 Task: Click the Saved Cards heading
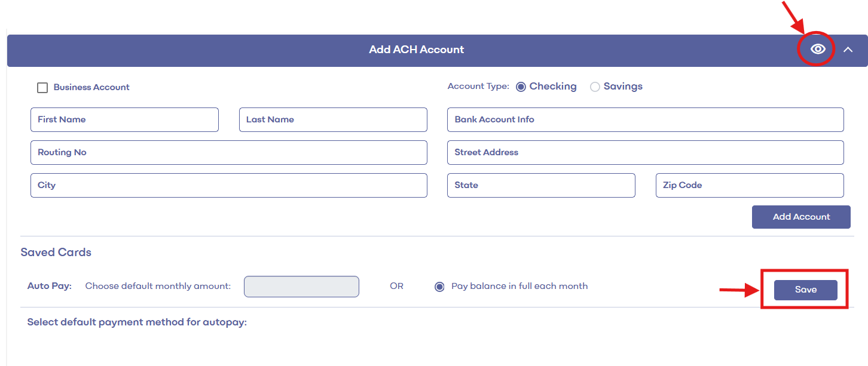coord(56,252)
